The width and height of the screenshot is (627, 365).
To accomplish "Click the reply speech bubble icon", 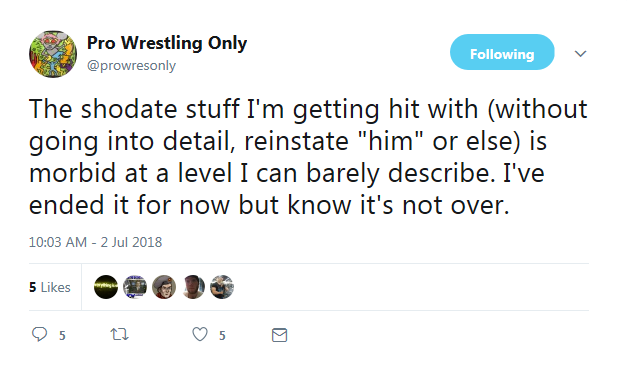I will [x=40, y=334].
